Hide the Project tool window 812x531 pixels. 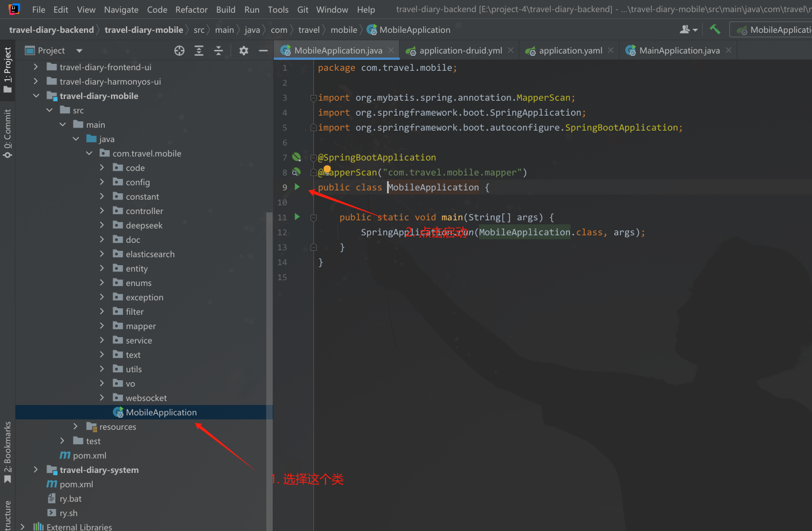click(263, 51)
